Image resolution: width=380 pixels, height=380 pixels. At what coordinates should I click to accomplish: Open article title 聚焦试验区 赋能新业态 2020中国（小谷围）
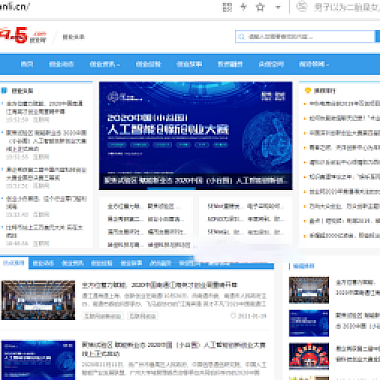pyautogui.click(x=174, y=349)
